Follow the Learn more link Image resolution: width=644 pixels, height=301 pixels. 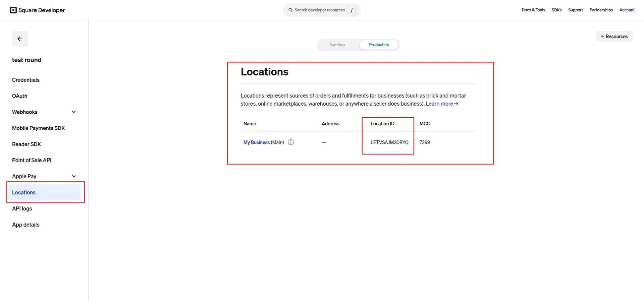point(442,104)
